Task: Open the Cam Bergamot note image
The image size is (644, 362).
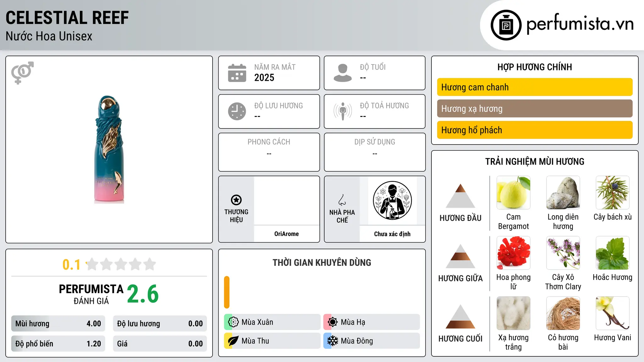Action: click(514, 193)
